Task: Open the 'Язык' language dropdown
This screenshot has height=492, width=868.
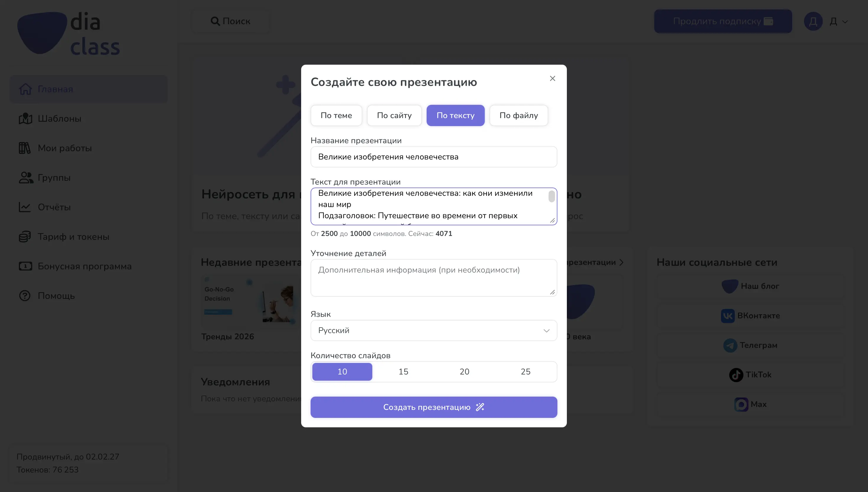Action: pyautogui.click(x=434, y=330)
